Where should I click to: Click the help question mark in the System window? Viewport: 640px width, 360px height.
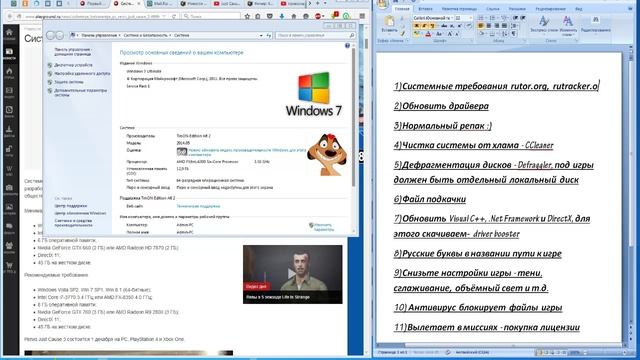pyautogui.click(x=347, y=45)
